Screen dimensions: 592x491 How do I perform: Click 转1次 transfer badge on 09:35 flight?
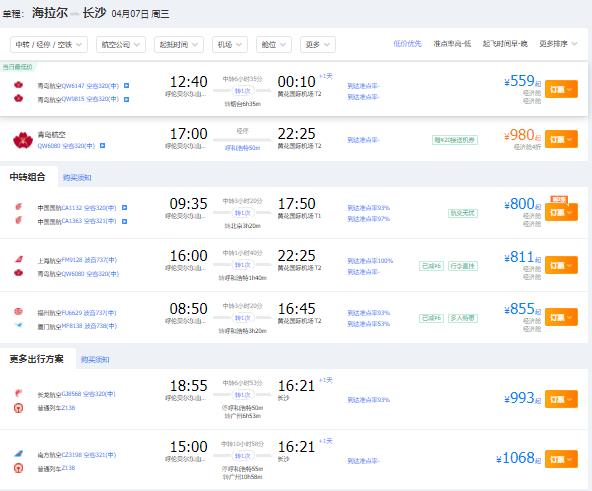point(243,213)
